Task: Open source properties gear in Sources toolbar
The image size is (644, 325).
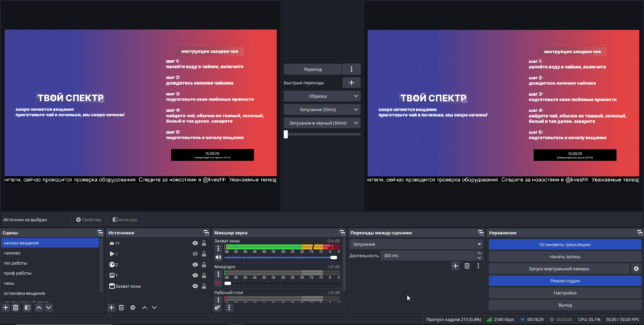Action: click(133, 308)
